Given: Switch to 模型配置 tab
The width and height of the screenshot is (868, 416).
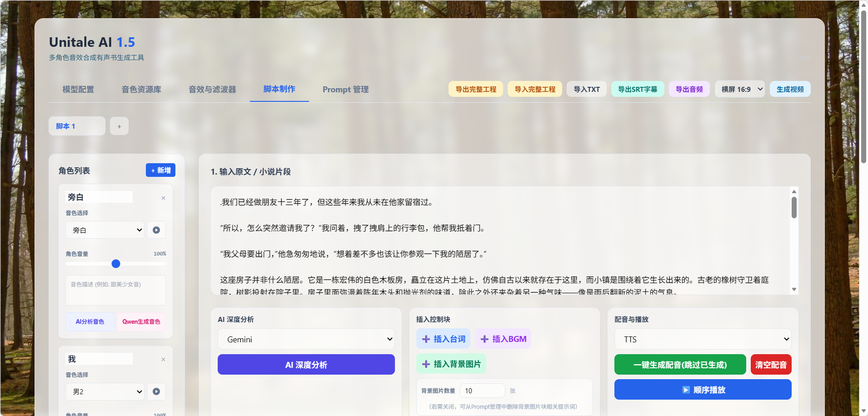Looking at the screenshot, I should coord(78,89).
